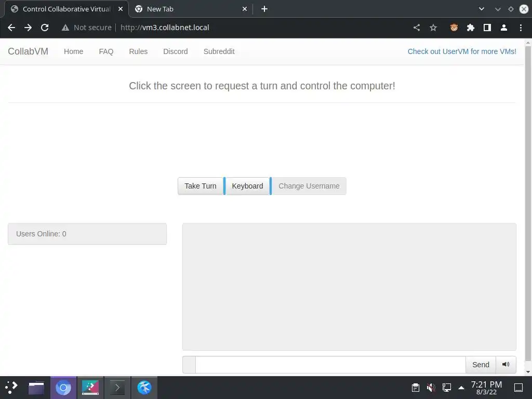Open the monkey extension icon

tap(454, 28)
